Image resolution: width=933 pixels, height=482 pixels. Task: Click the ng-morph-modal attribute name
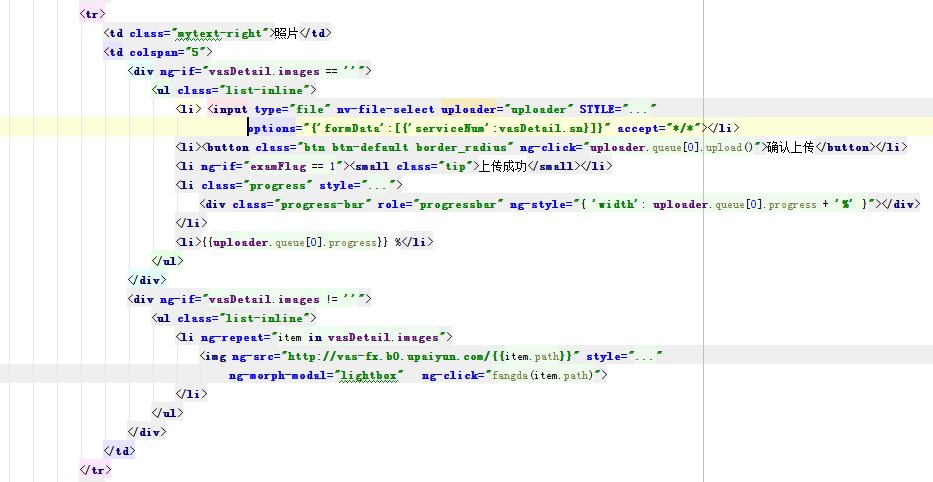[277, 375]
